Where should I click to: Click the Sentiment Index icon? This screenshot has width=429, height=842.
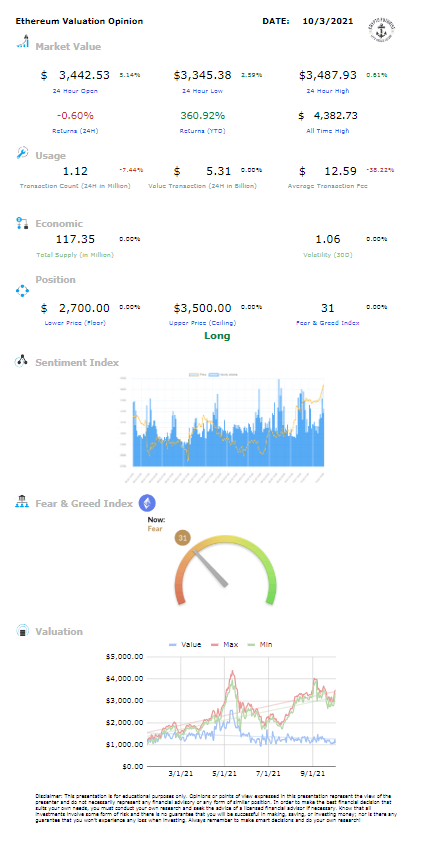(21, 361)
